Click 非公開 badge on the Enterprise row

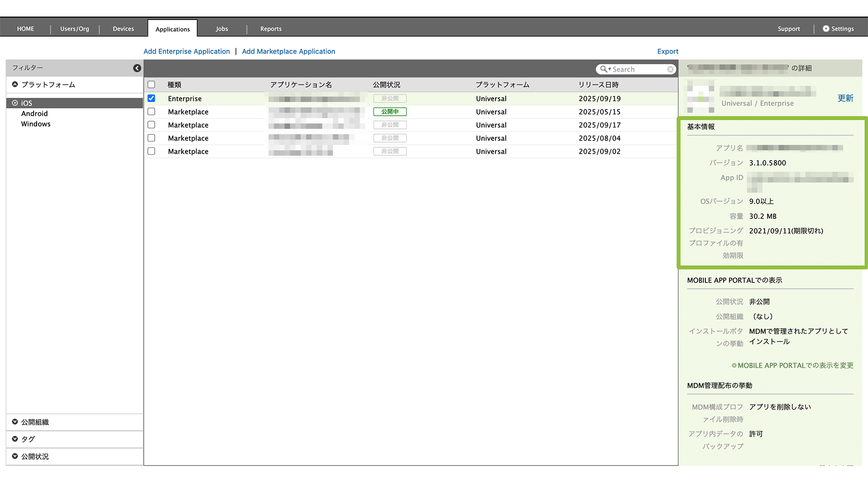390,99
